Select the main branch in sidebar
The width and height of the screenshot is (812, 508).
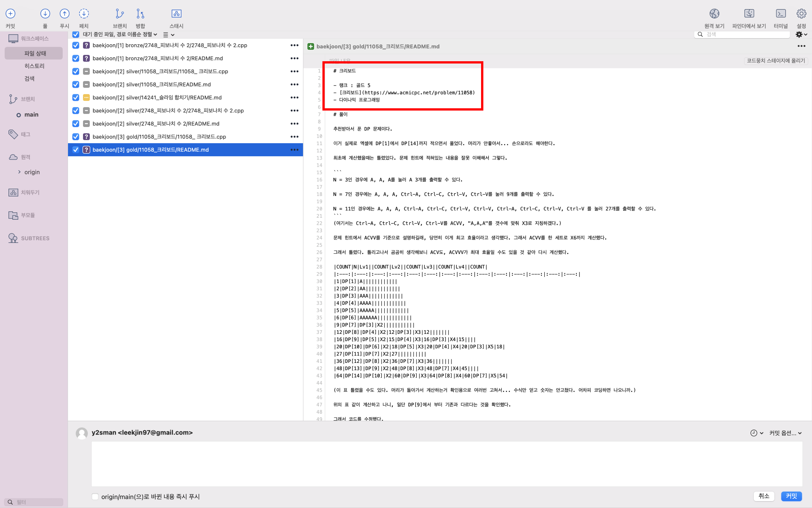click(x=31, y=115)
